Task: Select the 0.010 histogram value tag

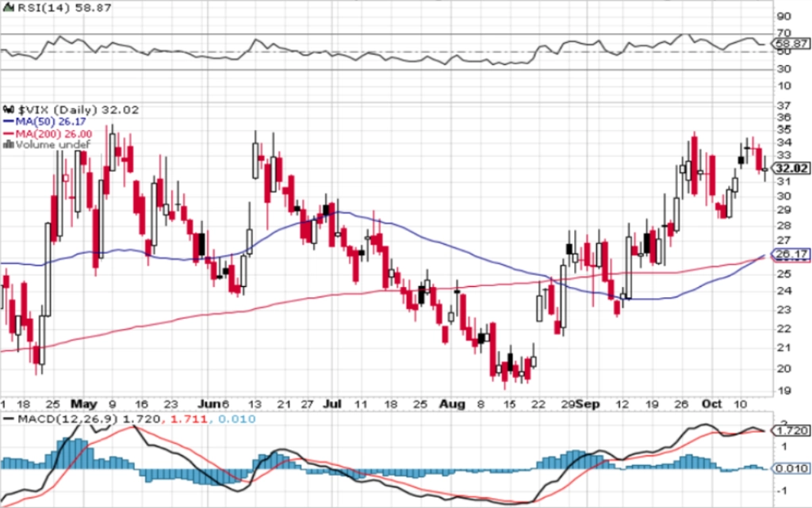Action: 791,468
